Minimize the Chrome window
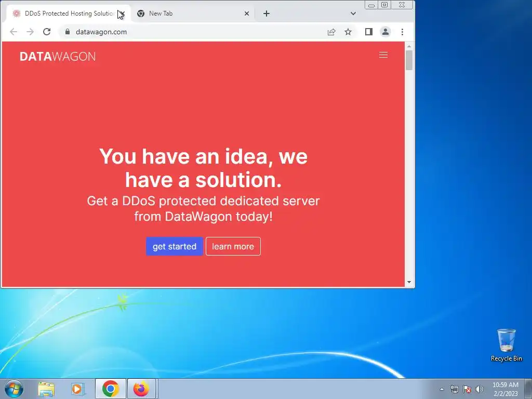The image size is (532, 399). [371, 5]
